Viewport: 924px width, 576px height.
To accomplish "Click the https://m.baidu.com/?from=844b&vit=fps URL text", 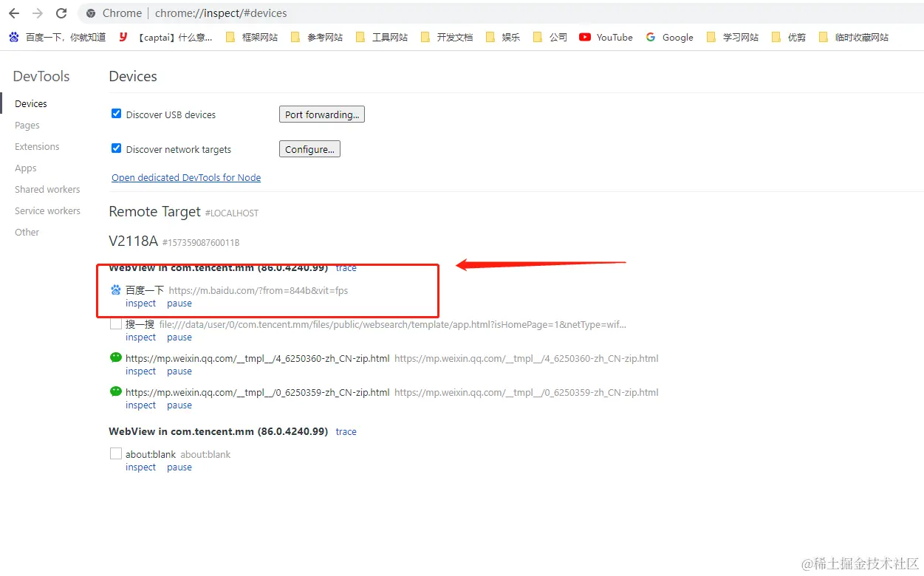I will 259,291.
